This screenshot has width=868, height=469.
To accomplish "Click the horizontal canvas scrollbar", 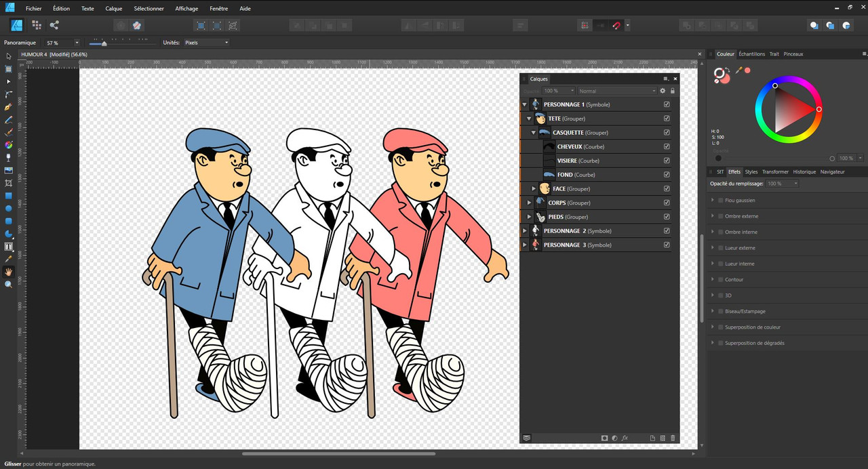I will 338,453.
